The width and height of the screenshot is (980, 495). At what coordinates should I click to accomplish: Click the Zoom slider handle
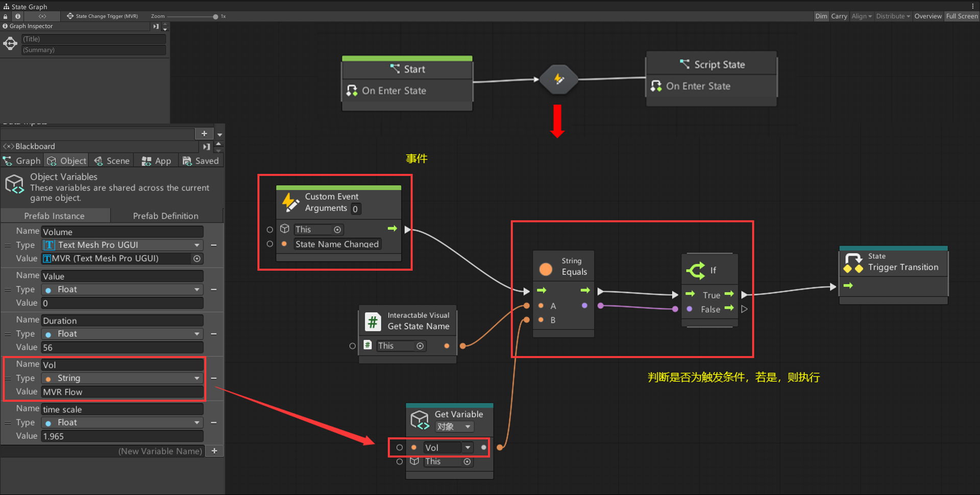coord(215,16)
